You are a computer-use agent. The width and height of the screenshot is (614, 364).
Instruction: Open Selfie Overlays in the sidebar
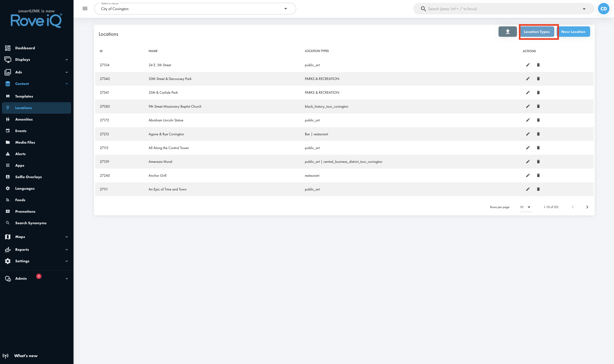coord(36,177)
